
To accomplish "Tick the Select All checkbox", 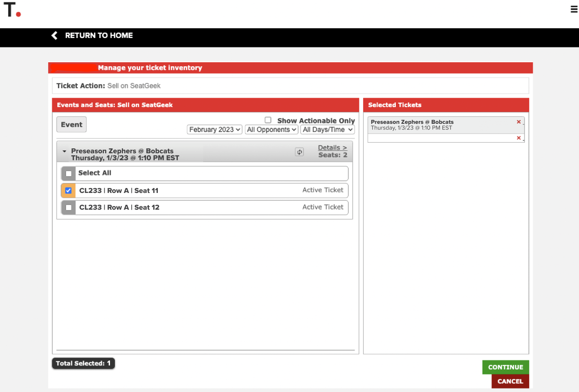I will click(69, 174).
